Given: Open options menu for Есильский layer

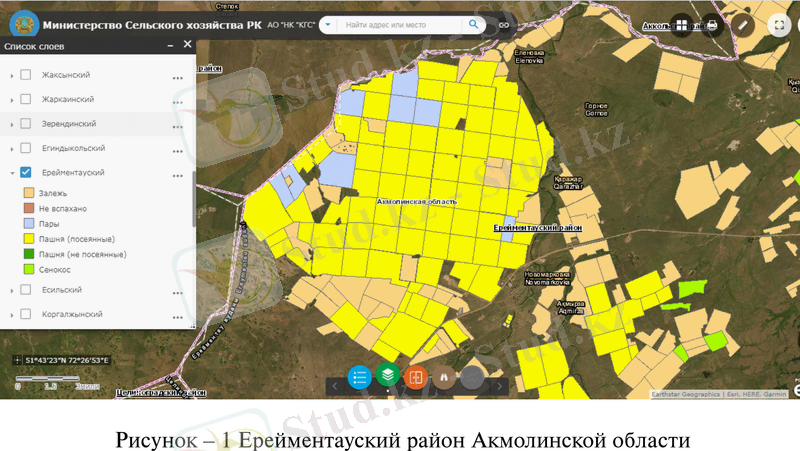Looking at the screenshot, I should pos(178,293).
